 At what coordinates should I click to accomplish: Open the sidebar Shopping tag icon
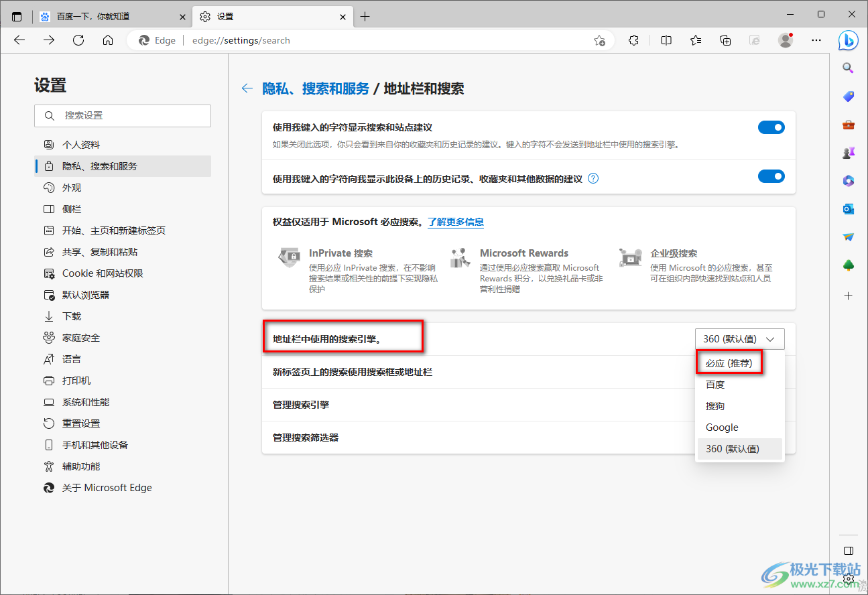tap(849, 96)
